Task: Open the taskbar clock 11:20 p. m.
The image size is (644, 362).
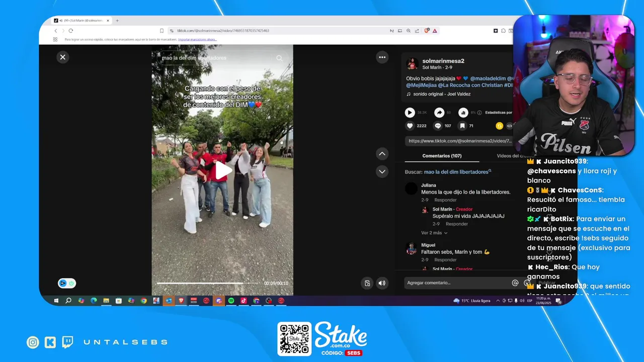Action: (544, 301)
